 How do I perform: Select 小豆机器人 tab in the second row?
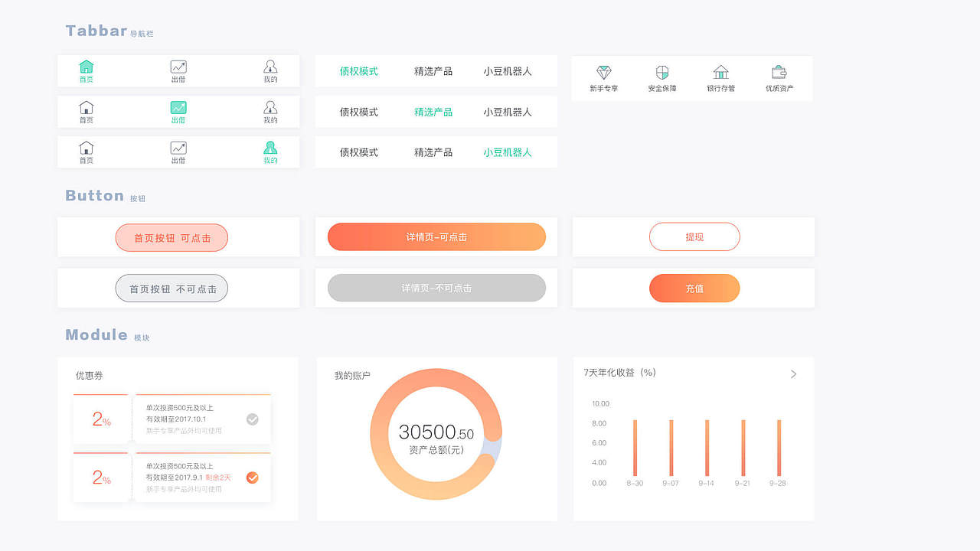(x=508, y=112)
